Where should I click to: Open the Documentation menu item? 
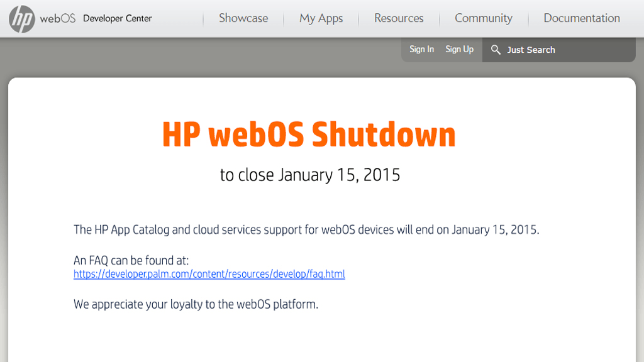coord(582,18)
